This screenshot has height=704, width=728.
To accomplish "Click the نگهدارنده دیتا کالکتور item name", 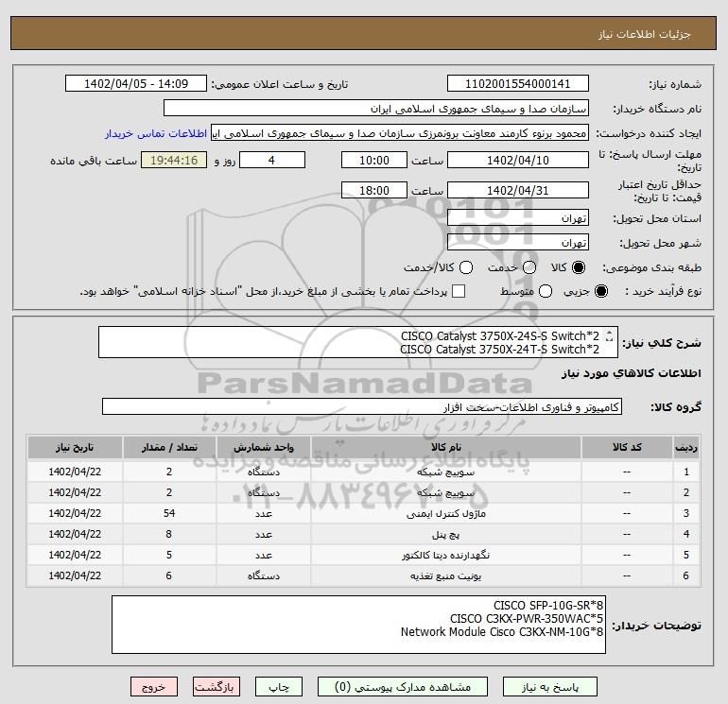I will (x=445, y=555).
